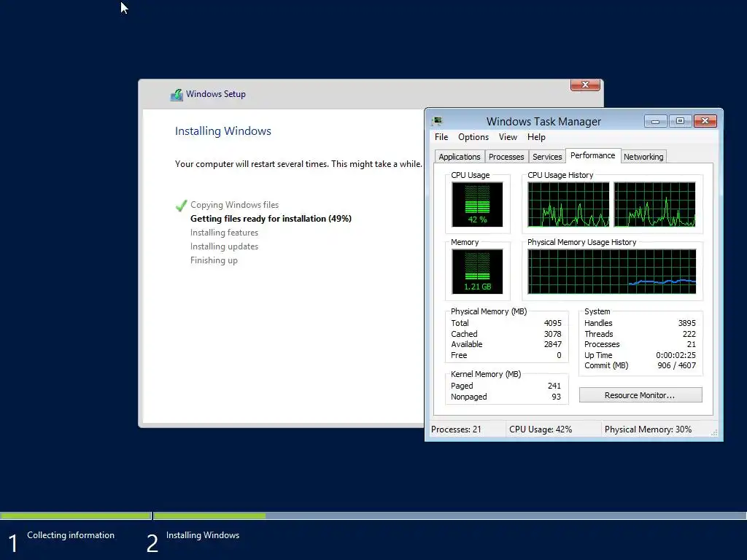
Task: Click the CPU Usage 42% gauge
Action: tap(477, 204)
